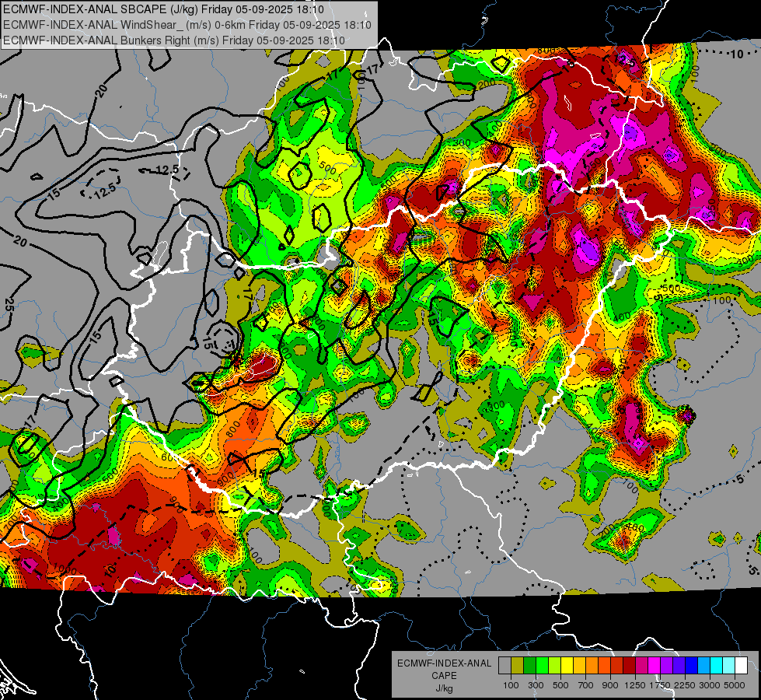The height and width of the screenshot is (700, 761).
Task: Click the legend value 500
Action: click(560, 685)
